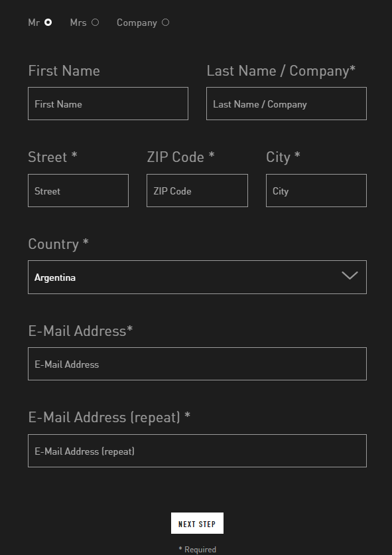Click the chevron arrow in Country selector
Image resolution: width=392 pixels, height=555 pixels.
[x=350, y=276]
